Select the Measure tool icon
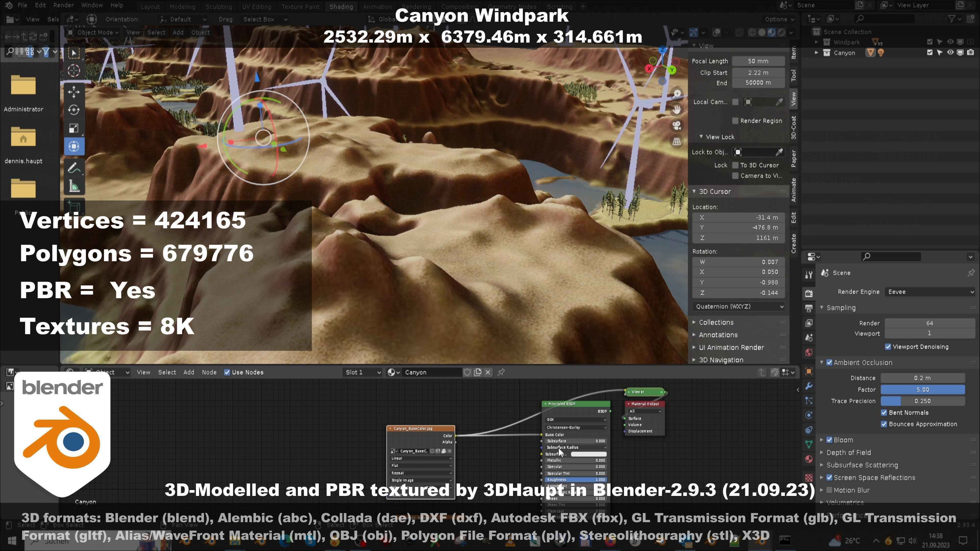Viewport: 980px width, 551px height. click(74, 186)
